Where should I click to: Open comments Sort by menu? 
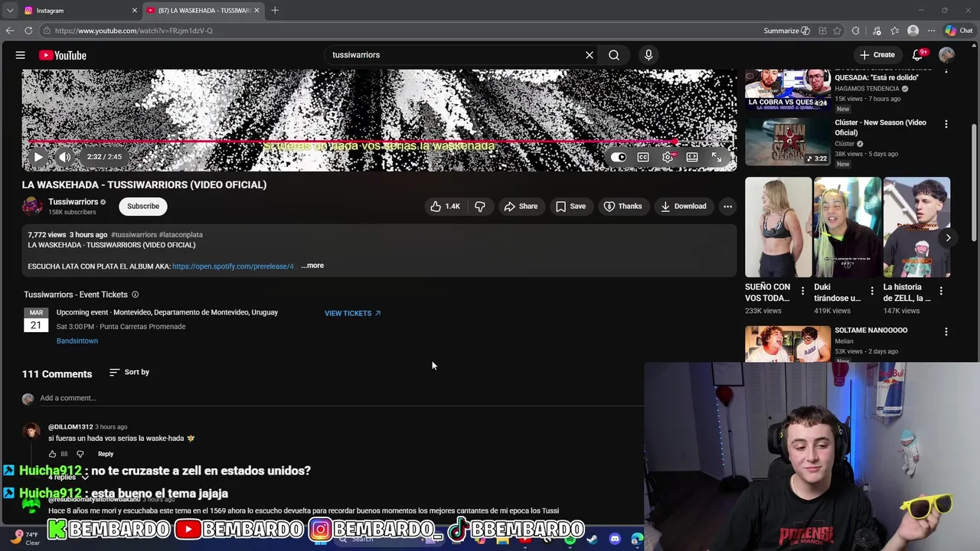coord(129,372)
